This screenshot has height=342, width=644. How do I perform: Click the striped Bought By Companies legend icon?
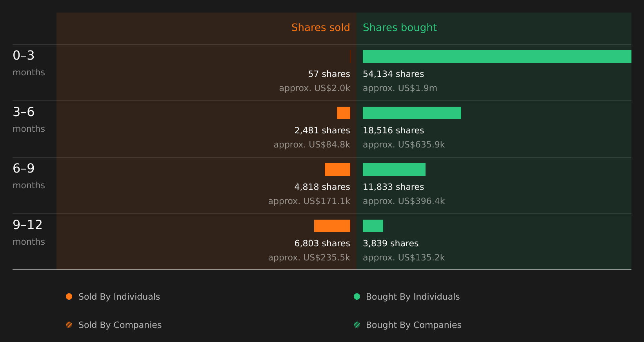pos(357,325)
